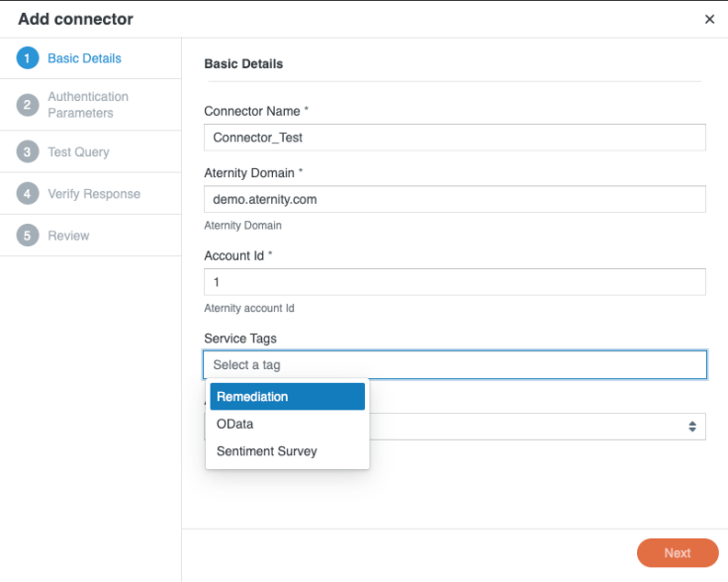
Task: Open the Basic Details step
Action: (x=84, y=58)
